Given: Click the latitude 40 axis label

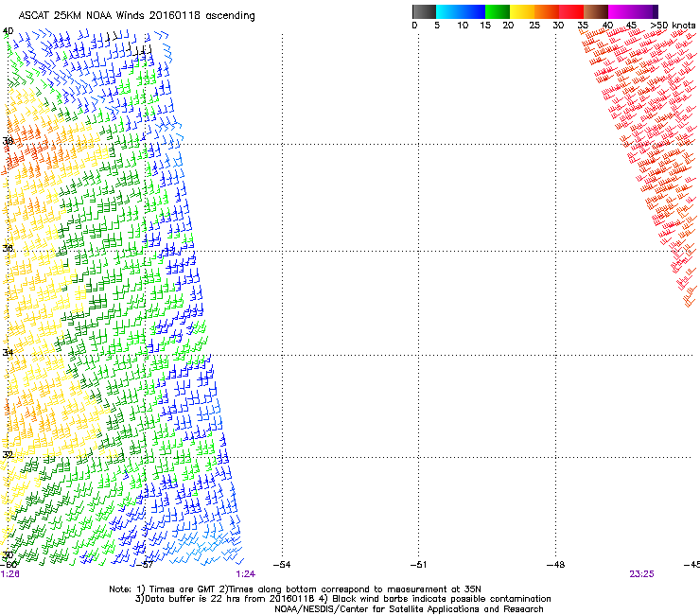Looking at the screenshot, I should [x=8, y=31].
